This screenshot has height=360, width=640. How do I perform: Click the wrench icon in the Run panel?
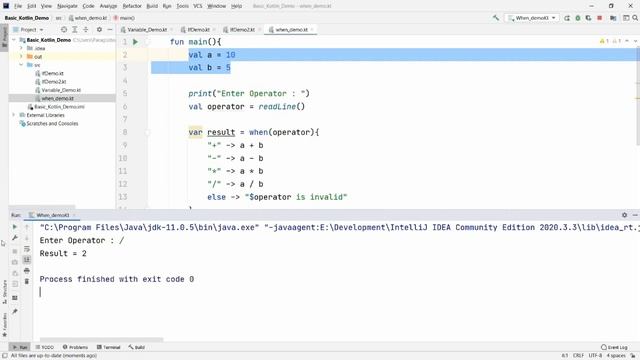coord(15,238)
